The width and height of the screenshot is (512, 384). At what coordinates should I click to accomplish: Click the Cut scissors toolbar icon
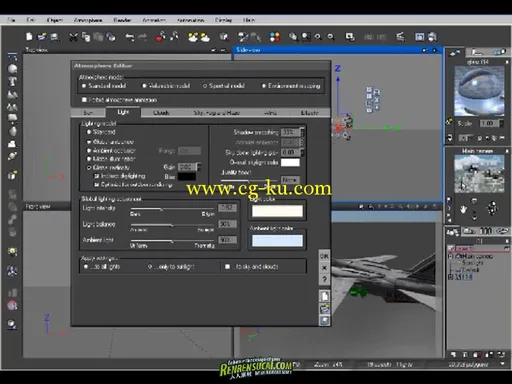point(73,37)
